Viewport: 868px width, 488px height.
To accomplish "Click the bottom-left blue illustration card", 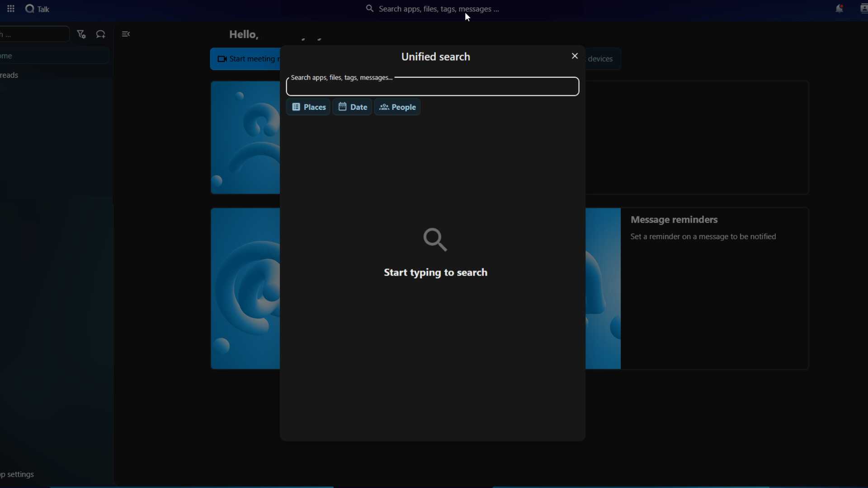I will tap(245, 289).
